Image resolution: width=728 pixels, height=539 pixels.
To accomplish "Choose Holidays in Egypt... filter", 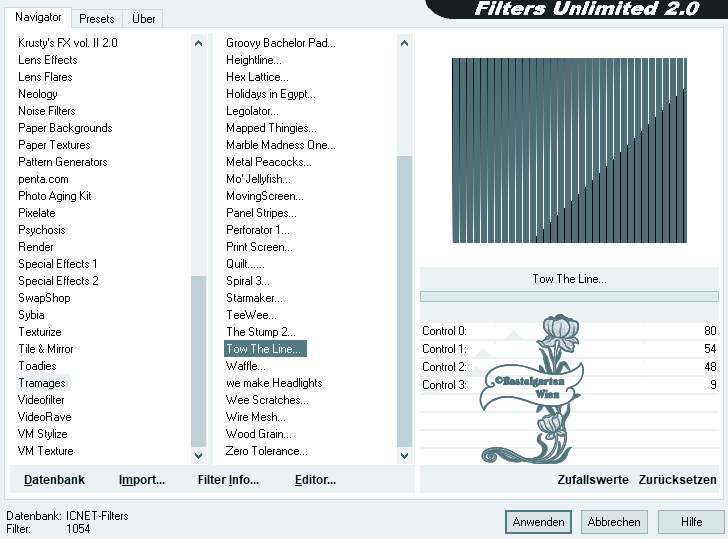I will [x=271, y=94].
